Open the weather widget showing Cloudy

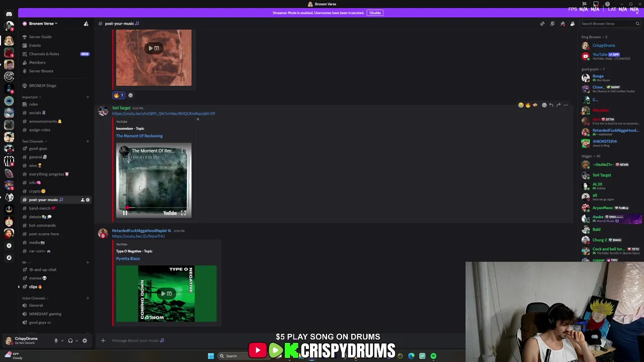[x=13, y=356]
